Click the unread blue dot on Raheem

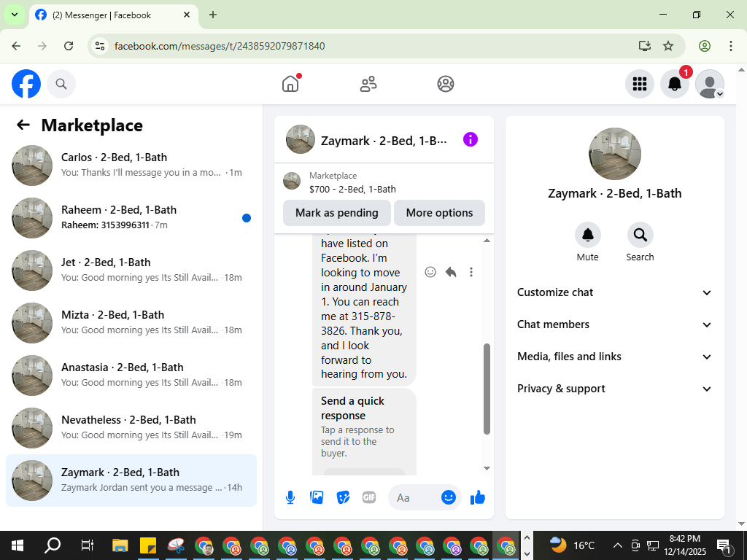point(247,218)
